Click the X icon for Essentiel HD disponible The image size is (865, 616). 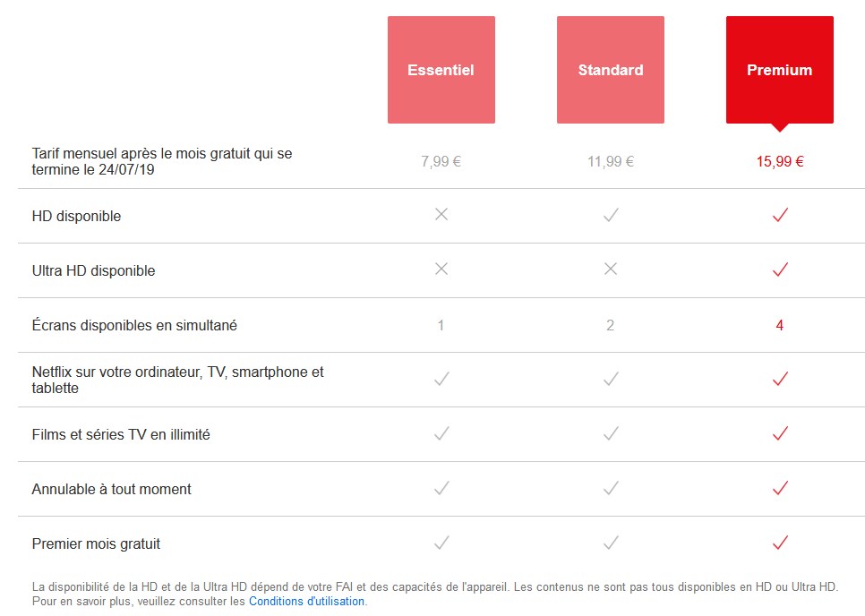pos(441,214)
